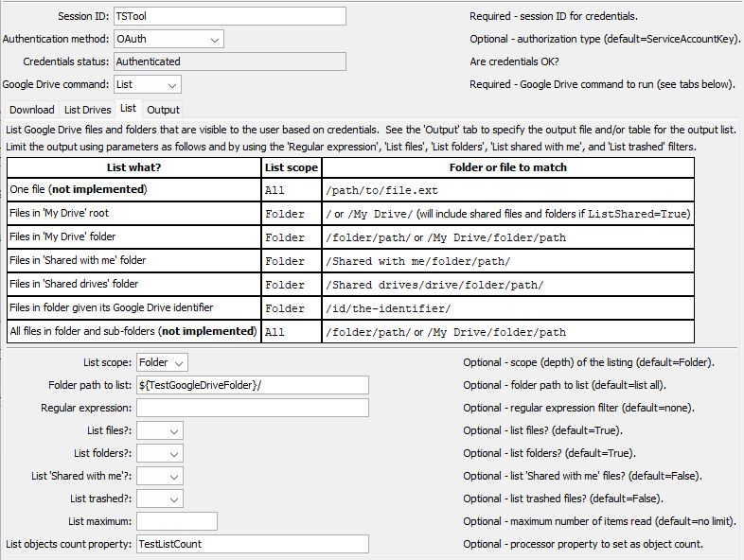
Task: Open the Authentication method dropdown
Action: click(168, 39)
